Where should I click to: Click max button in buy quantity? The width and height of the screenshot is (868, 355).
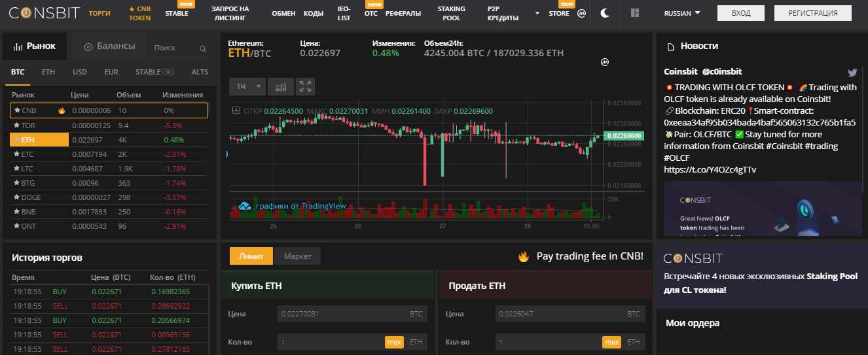[394, 342]
